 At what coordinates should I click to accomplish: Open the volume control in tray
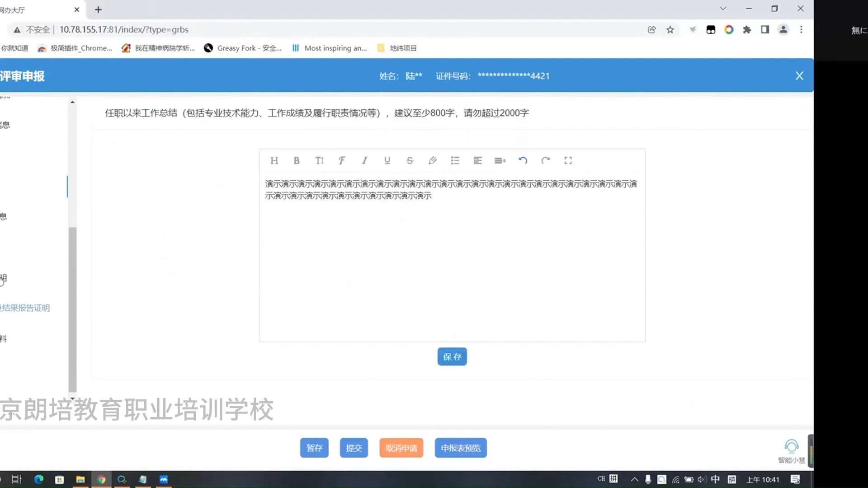702,479
